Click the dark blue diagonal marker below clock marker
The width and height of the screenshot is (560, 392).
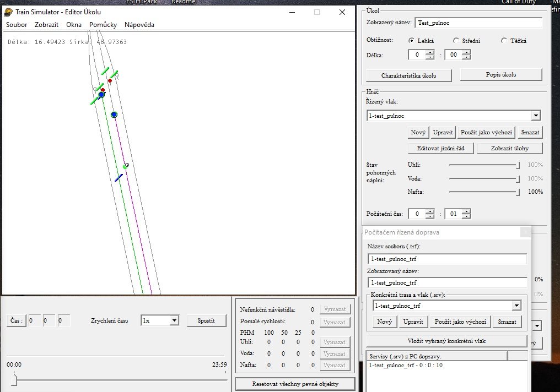click(119, 177)
